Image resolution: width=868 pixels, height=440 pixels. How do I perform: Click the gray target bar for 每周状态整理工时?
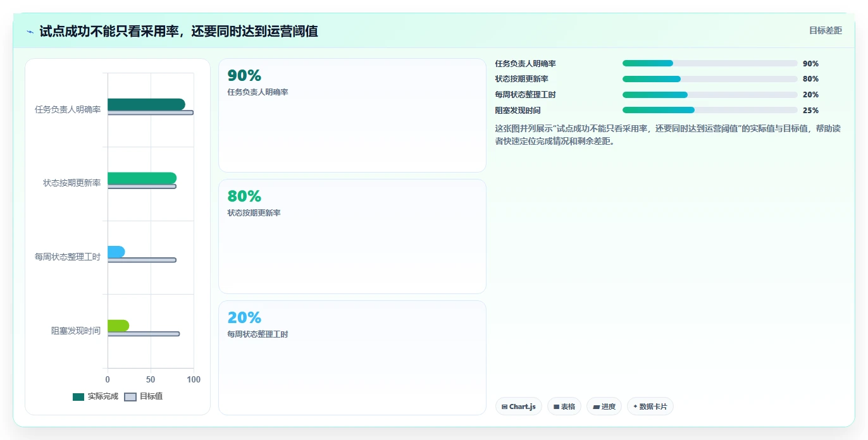(x=142, y=260)
